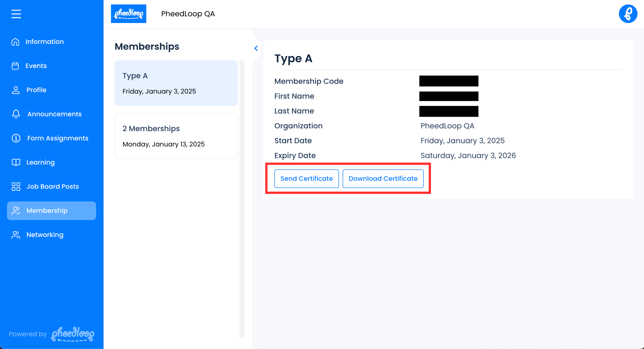Click the Profile person icon
This screenshot has width=644, height=349.
16,90
